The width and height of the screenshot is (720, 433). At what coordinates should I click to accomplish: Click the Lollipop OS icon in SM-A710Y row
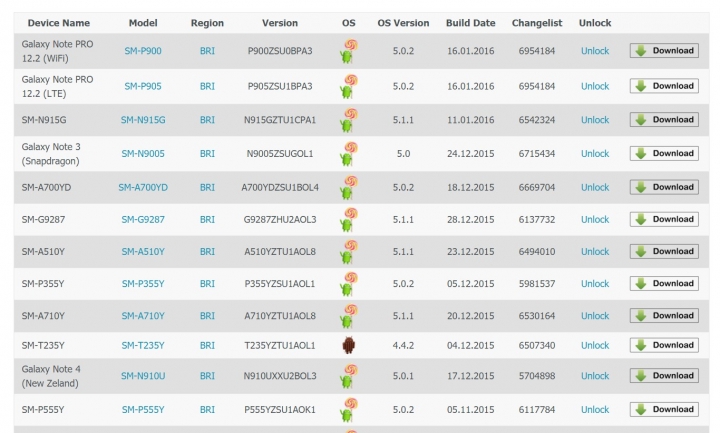(x=349, y=316)
